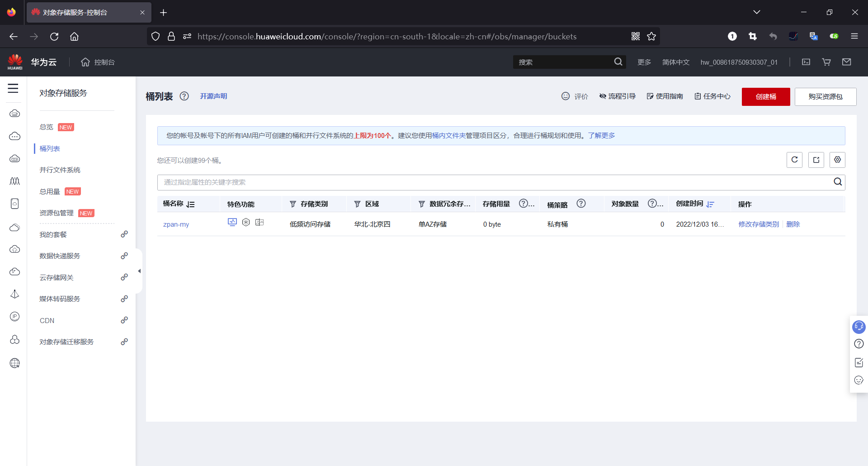The width and height of the screenshot is (868, 466).
Task: Click the 华北-北京四 region cell
Action: pyautogui.click(x=372, y=224)
